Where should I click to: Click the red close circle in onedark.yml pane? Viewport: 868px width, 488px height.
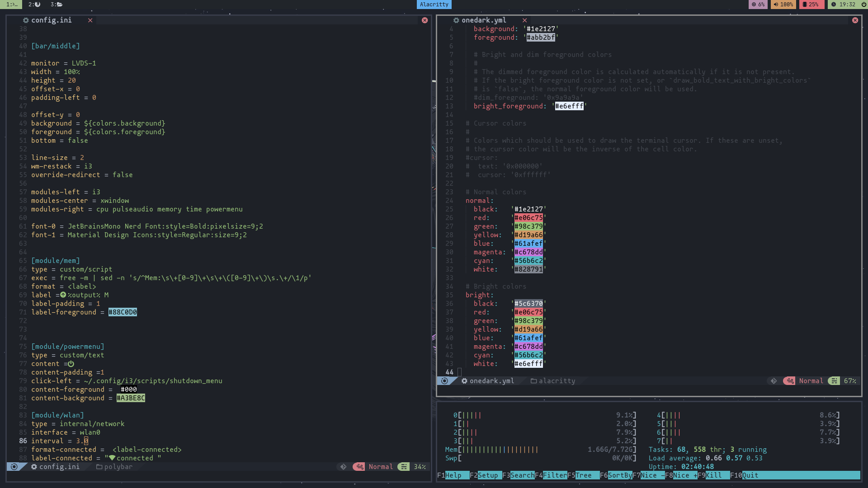tap(855, 20)
